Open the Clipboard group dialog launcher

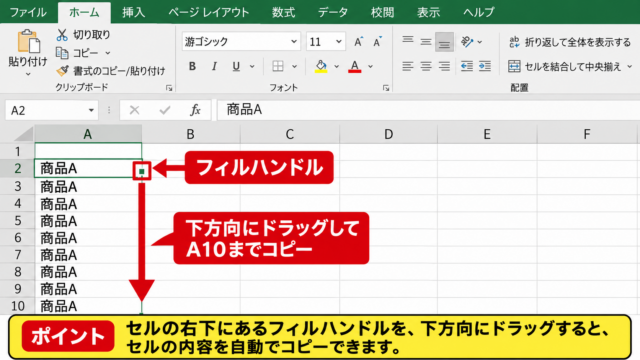pyautogui.click(x=169, y=88)
